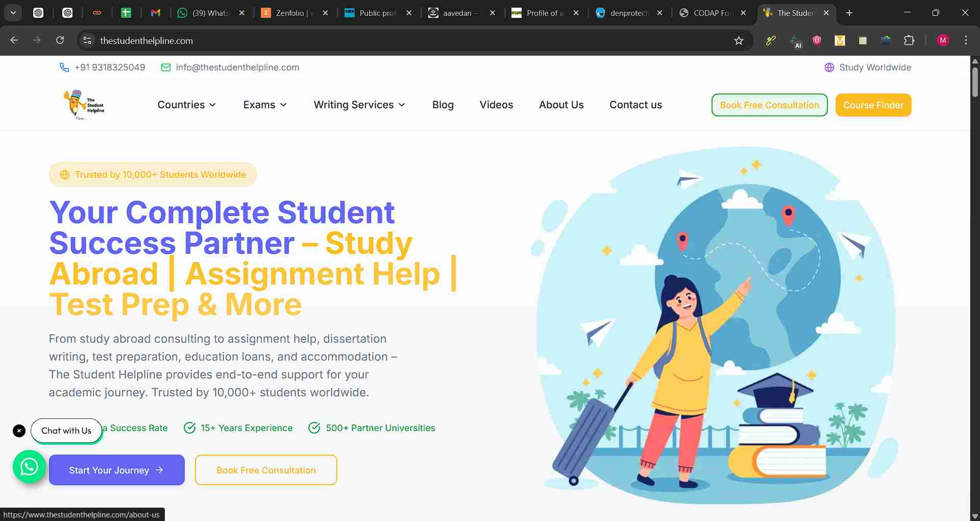The width and height of the screenshot is (980, 521).
Task: Open the Chrome profile avatar M
Action: point(942,40)
